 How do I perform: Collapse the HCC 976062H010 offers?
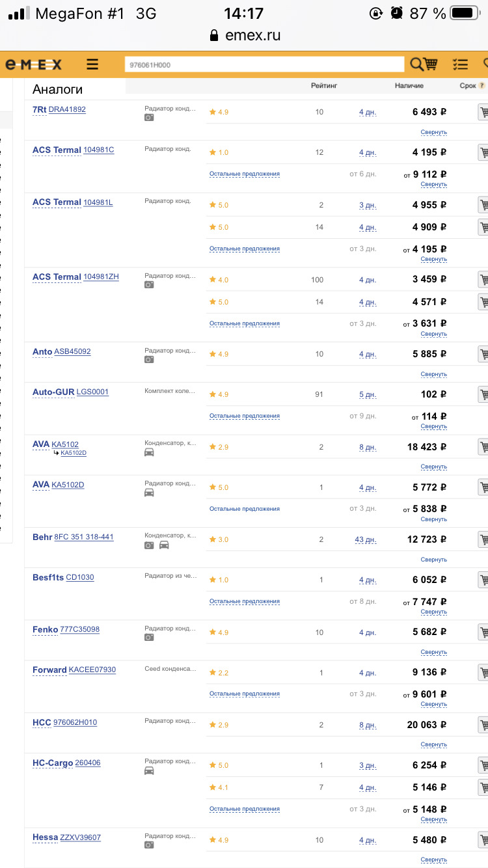[433, 744]
